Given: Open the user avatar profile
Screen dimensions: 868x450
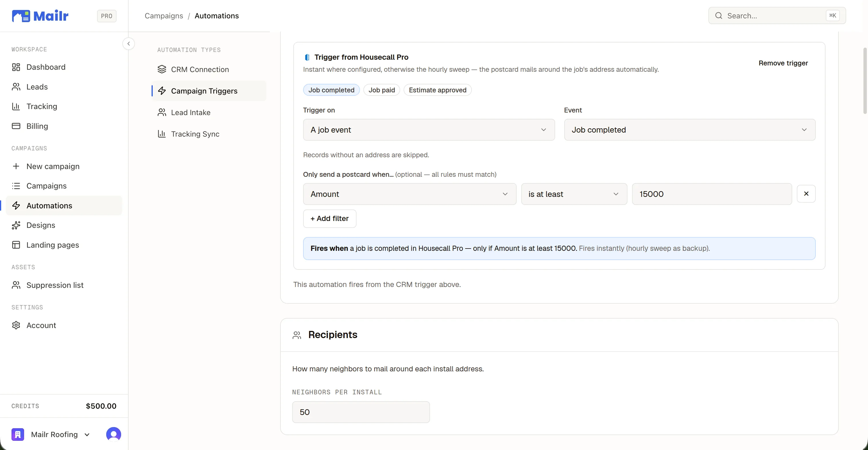Looking at the screenshot, I should tap(114, 435).
